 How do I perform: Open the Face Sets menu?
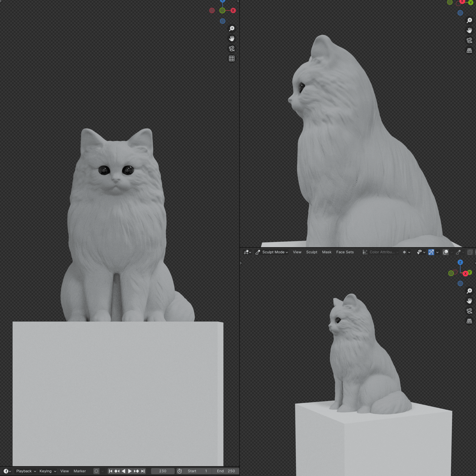tap(345, 252)
